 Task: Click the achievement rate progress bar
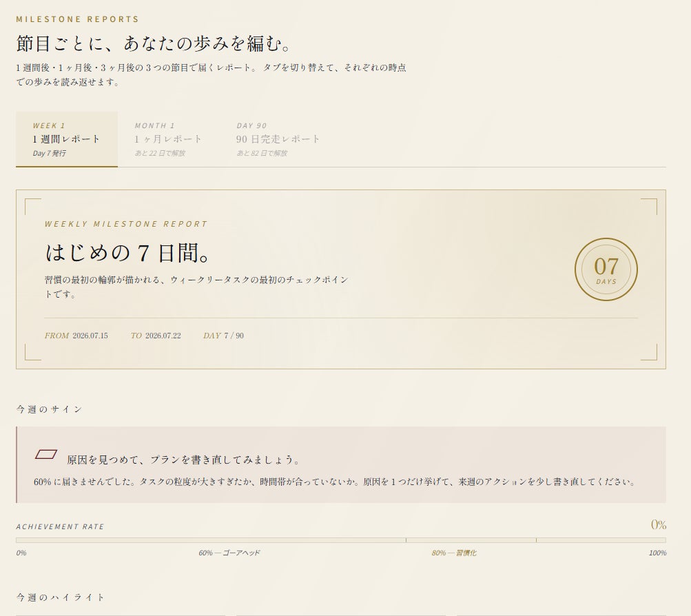(x=340, y=540)
